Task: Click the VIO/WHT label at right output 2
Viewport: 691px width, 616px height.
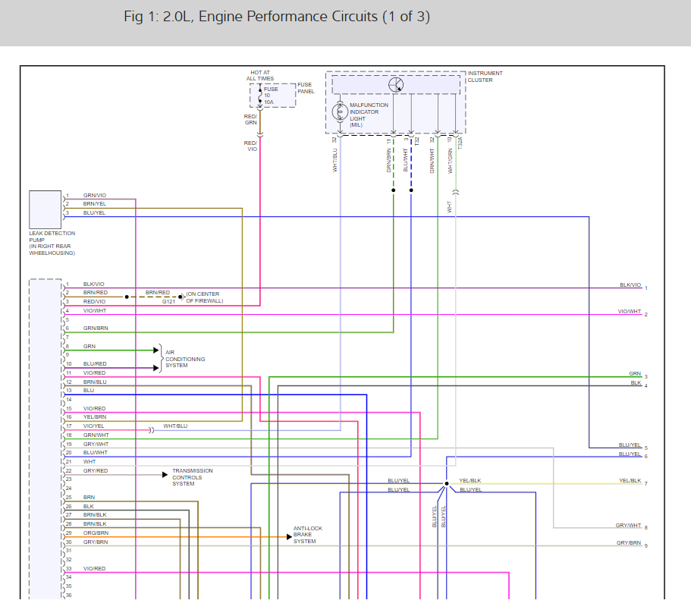Action: (x=630, y=312)
